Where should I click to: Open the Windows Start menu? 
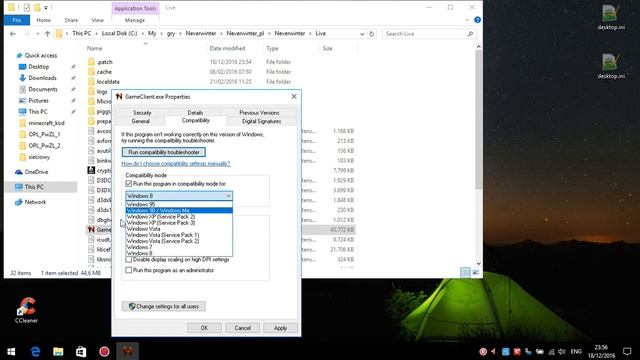pos(11,351)
